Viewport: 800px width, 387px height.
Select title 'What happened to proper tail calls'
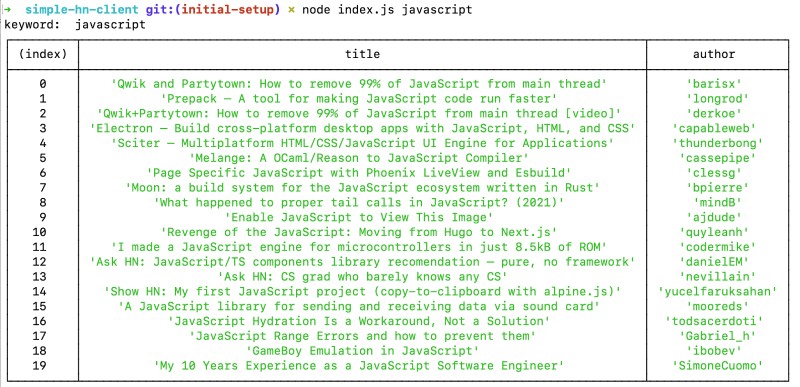pyautogui.click(x=359, y=202)
